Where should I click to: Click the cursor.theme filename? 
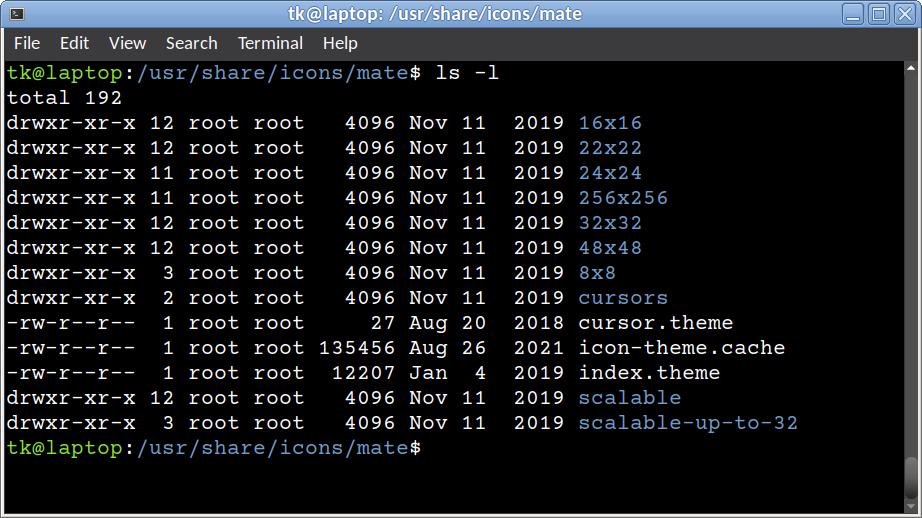[655, 323]
